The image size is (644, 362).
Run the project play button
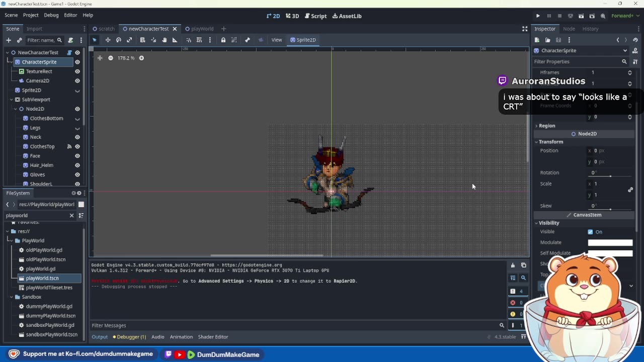click(538, 16)
